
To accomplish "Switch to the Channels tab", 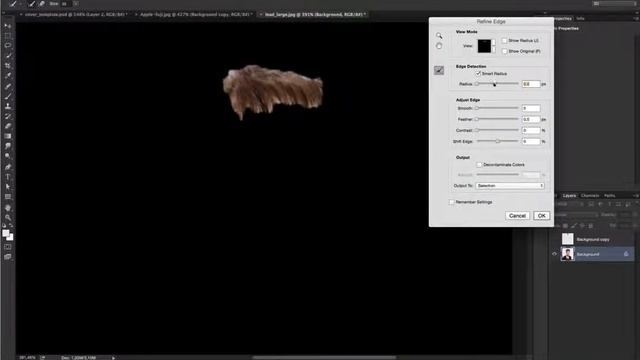I will [x=590, y=196].
